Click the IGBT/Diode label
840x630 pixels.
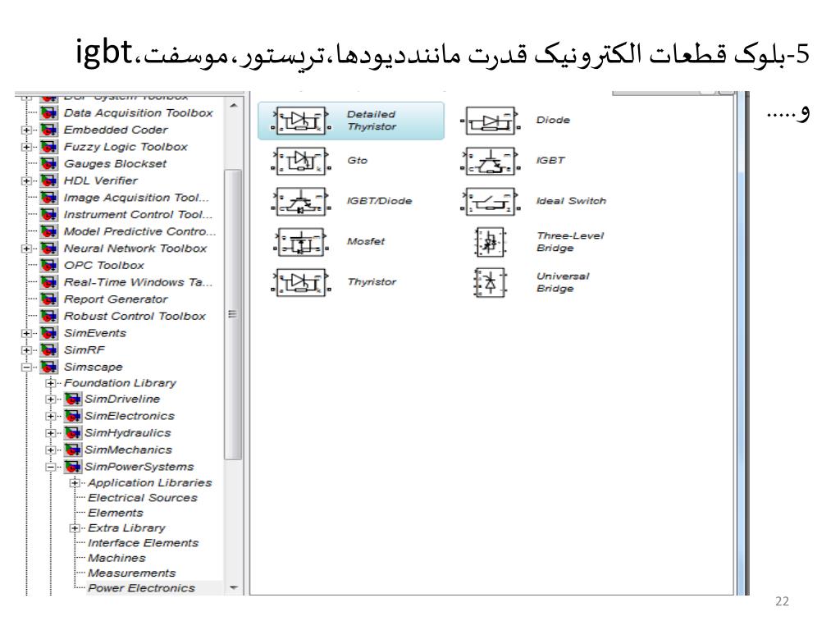[379, 201]
